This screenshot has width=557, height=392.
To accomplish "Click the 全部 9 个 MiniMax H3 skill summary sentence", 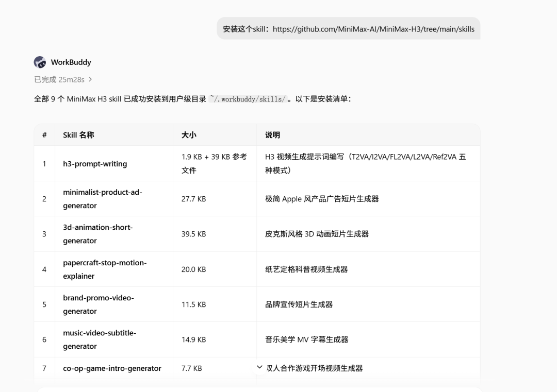I will pos(192,99).
